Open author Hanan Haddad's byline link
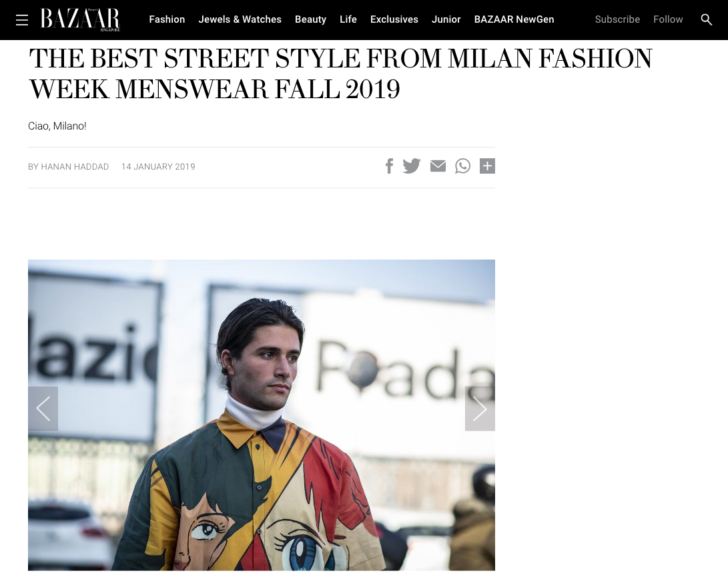This screenshot has width=728, height=575. (x=75, y=167)
